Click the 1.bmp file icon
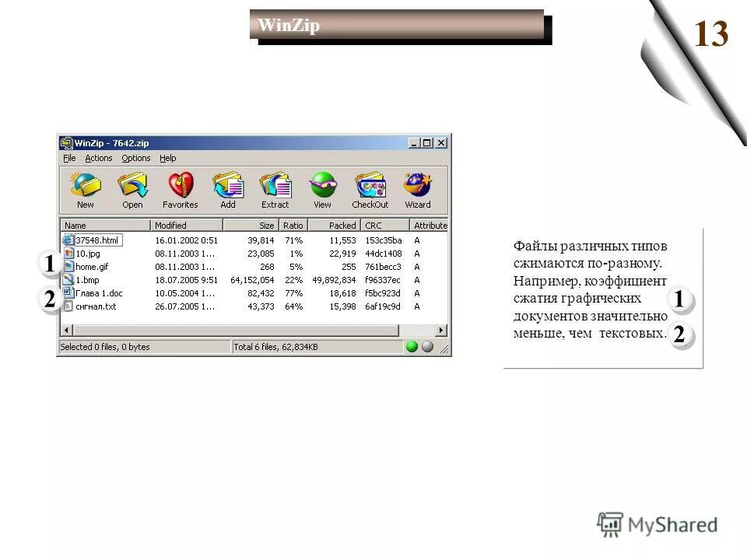This screenshot has width=747, height=560. pyautogui.click(x=68, y=280)
